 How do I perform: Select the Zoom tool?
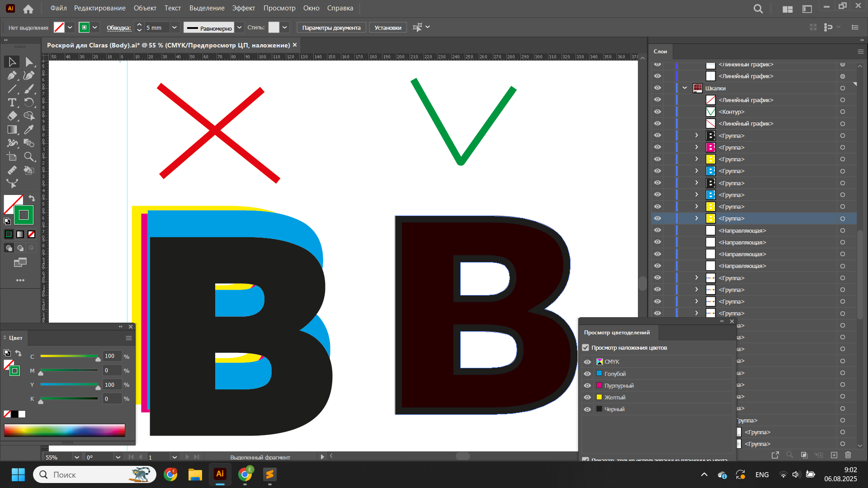[29, 157]
